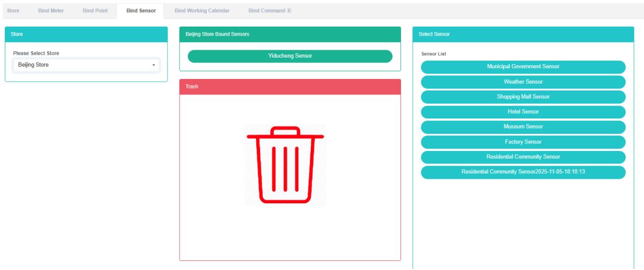Click the Factory Sensor item
This screenshot has width=644, height=270.
pyautogui.click(x=523, y=142)
